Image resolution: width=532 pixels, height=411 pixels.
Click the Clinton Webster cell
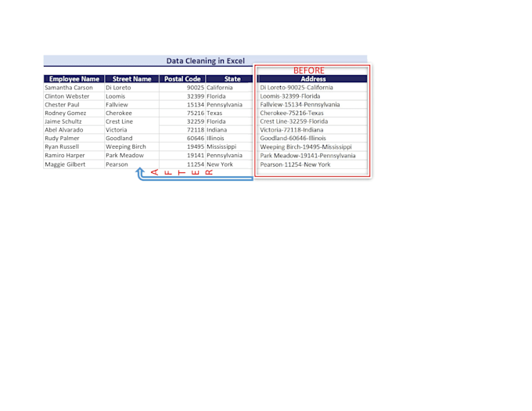coord(74,96)
